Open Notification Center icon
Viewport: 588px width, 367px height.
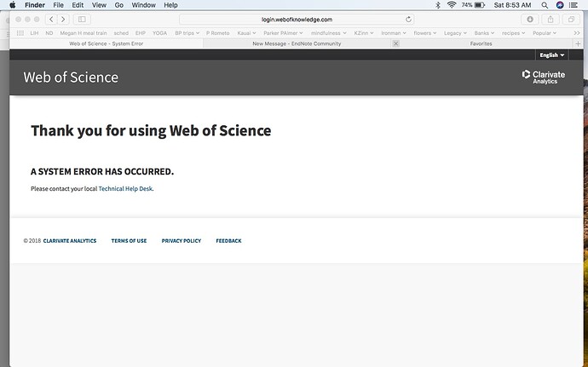(573, 5)
